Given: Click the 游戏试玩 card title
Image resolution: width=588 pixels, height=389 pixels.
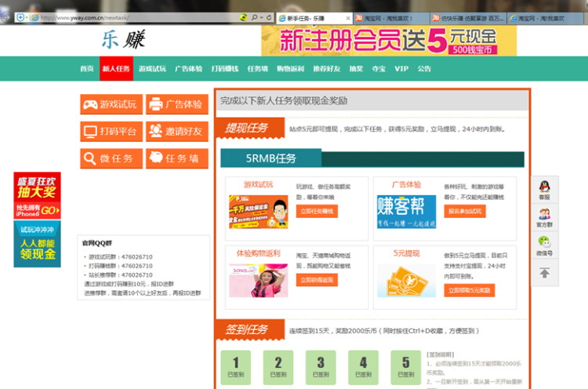Looking at the screenshot, I should 259,184.
